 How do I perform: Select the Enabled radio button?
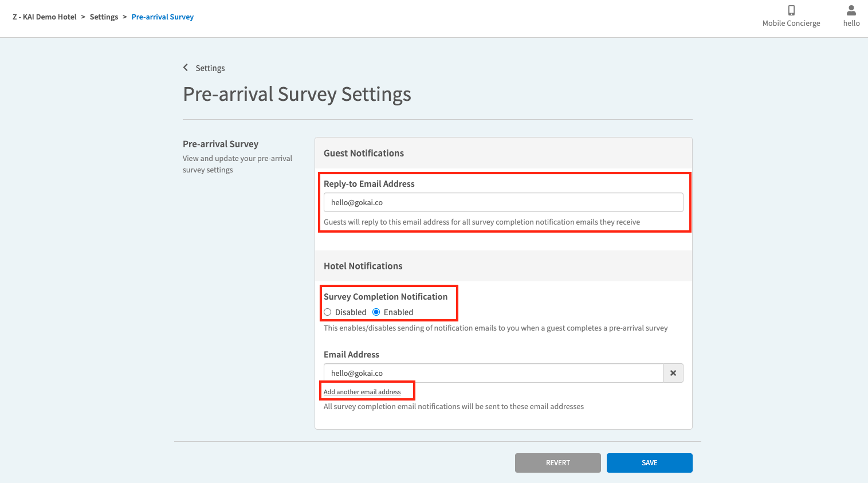click(376, 312)
